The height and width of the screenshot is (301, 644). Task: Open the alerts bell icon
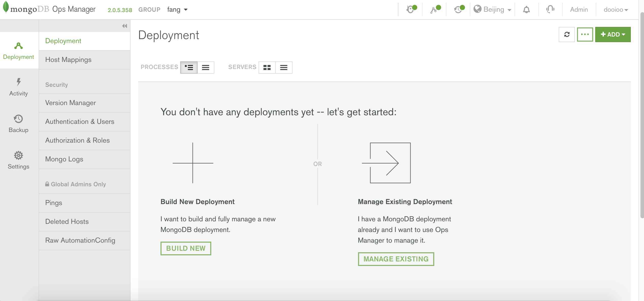526,10
